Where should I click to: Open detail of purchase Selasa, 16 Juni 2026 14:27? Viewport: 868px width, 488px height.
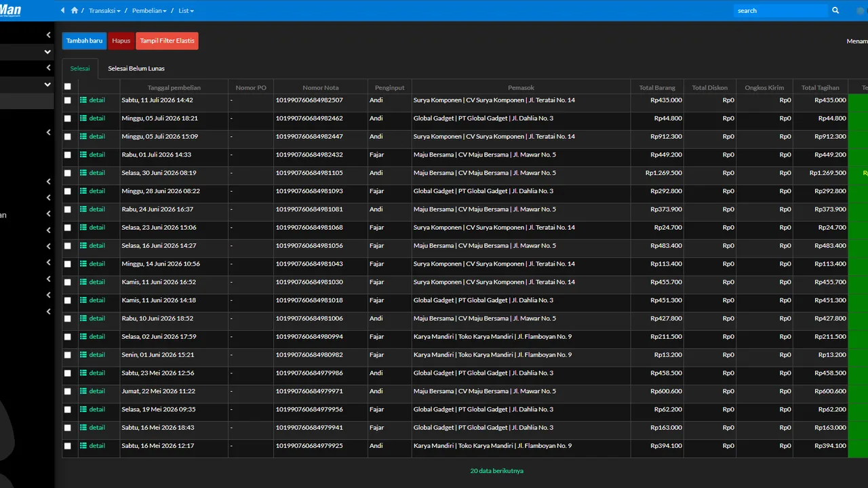[92, 246]
